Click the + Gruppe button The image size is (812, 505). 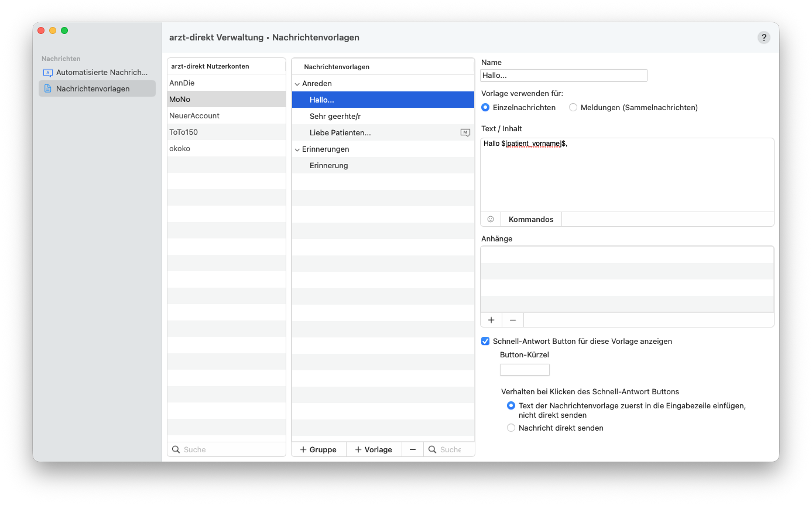click(x=318, y=449)
